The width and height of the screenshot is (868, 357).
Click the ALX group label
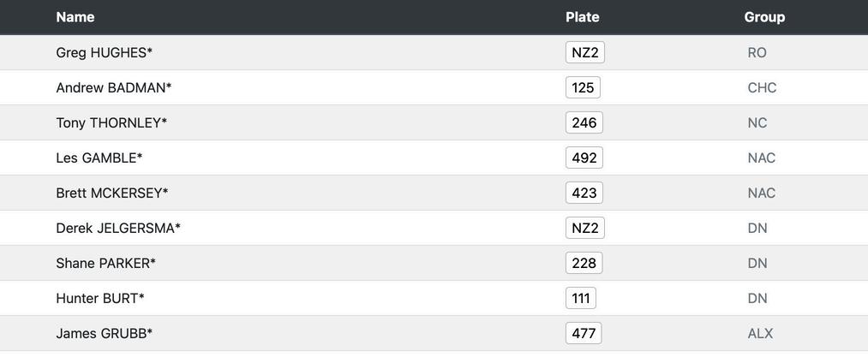point(760,334)
